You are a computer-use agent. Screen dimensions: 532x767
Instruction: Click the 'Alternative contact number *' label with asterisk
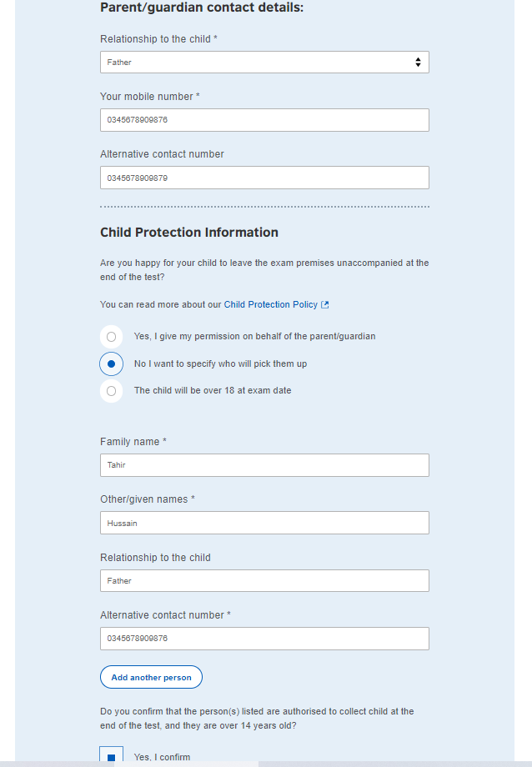pos(165,615)
